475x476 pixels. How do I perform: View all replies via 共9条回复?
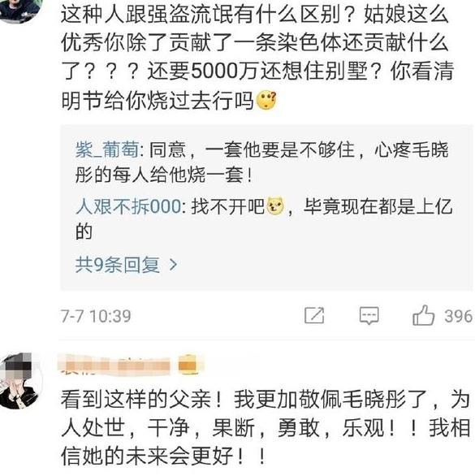coord(118,265)
